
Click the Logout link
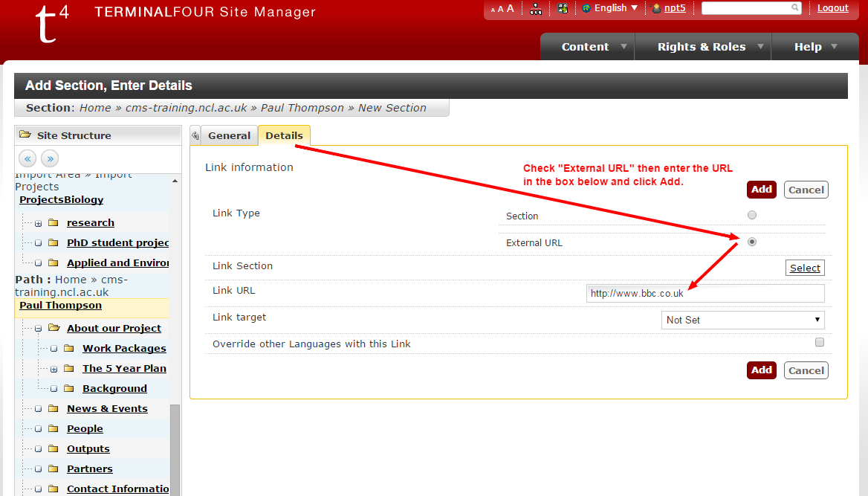[x=832, y=8]
